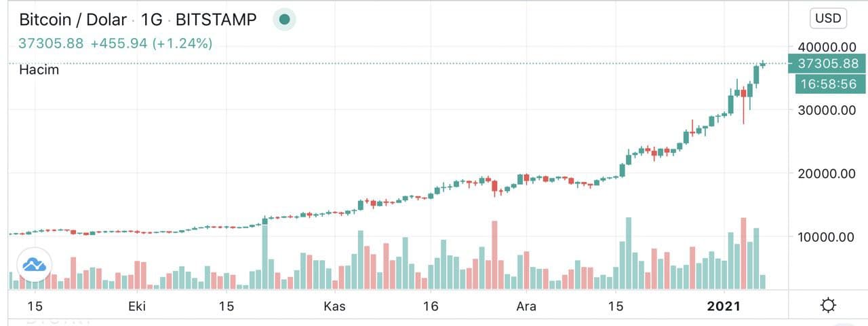Select the 30000.00 price scale level
Image resolution: width=868 pixels, height=326 pixels.
pyautogui.click(x=827, y=110)
